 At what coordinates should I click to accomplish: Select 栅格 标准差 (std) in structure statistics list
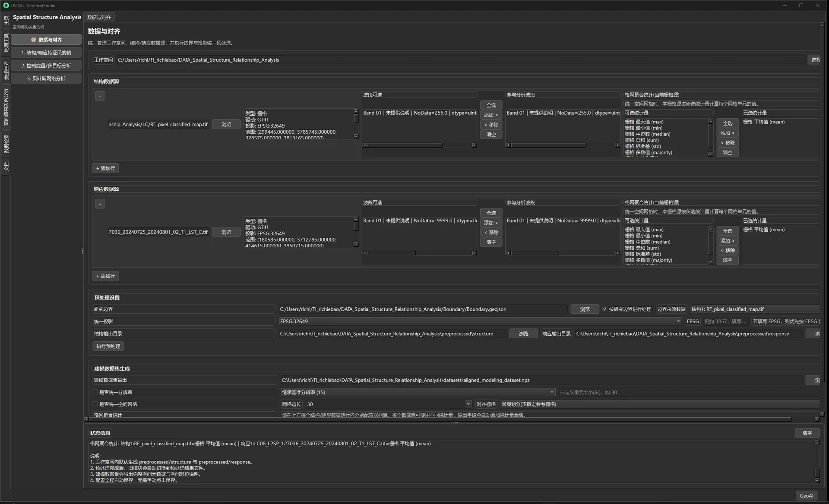coord(643,146)
